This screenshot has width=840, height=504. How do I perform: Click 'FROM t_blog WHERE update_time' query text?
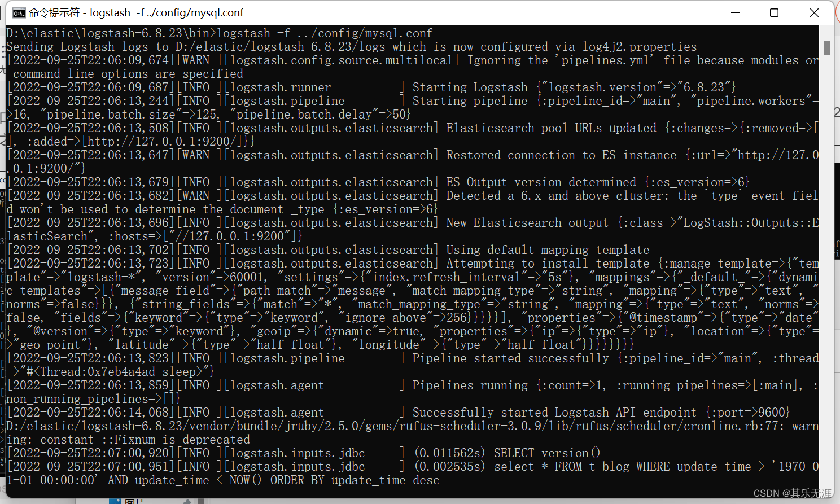tap(653, 467)
